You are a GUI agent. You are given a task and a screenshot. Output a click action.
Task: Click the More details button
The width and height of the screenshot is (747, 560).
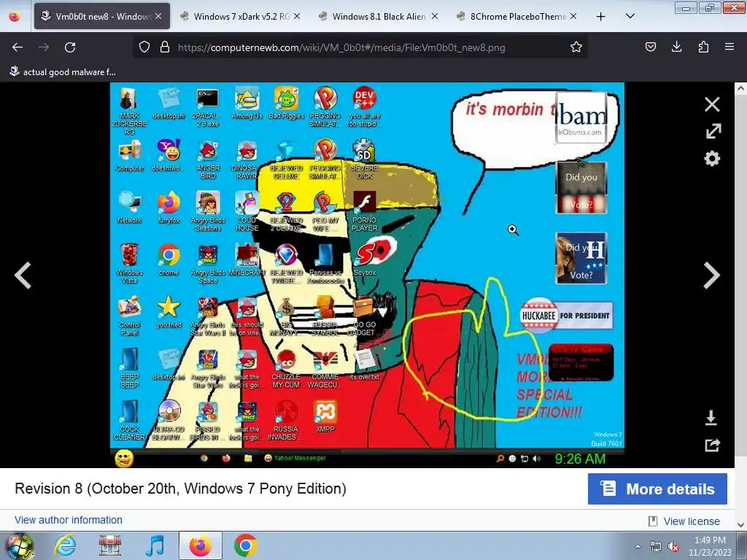coord(657,489)
